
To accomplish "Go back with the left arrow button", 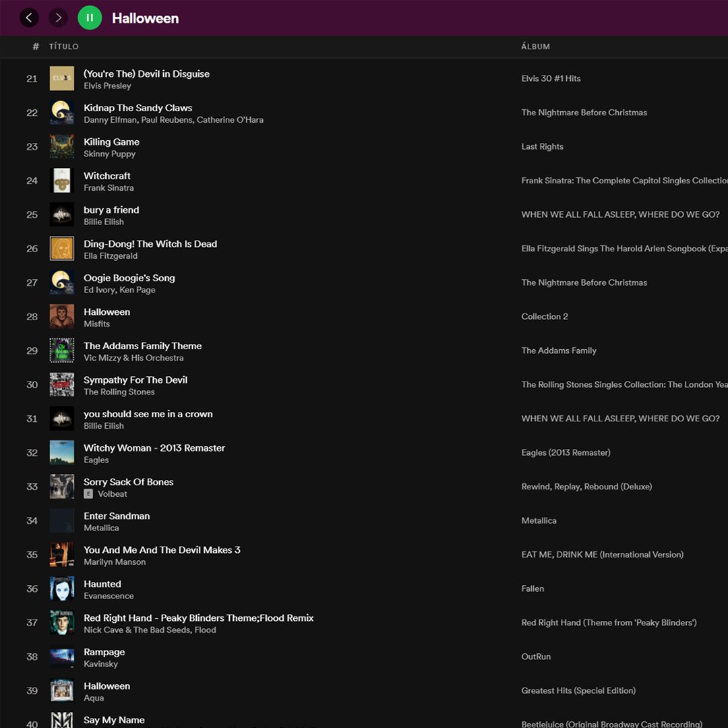I will 29,18.
